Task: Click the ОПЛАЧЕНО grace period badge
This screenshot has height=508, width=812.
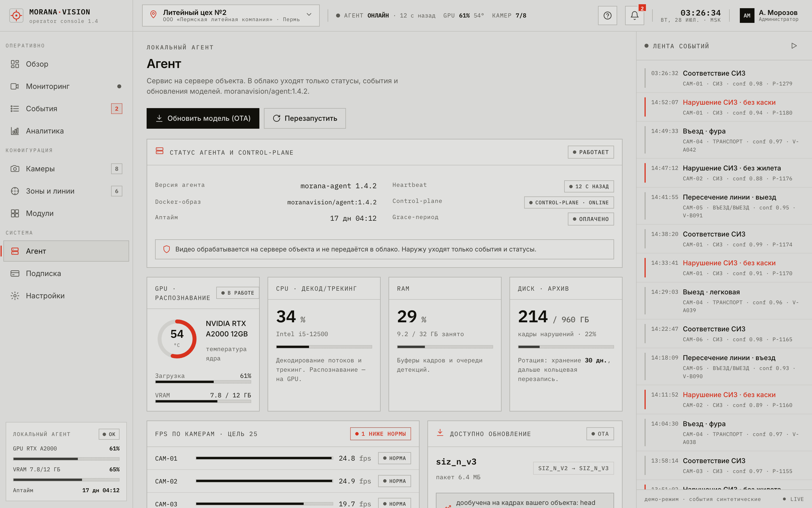Action: pos(591,219)
